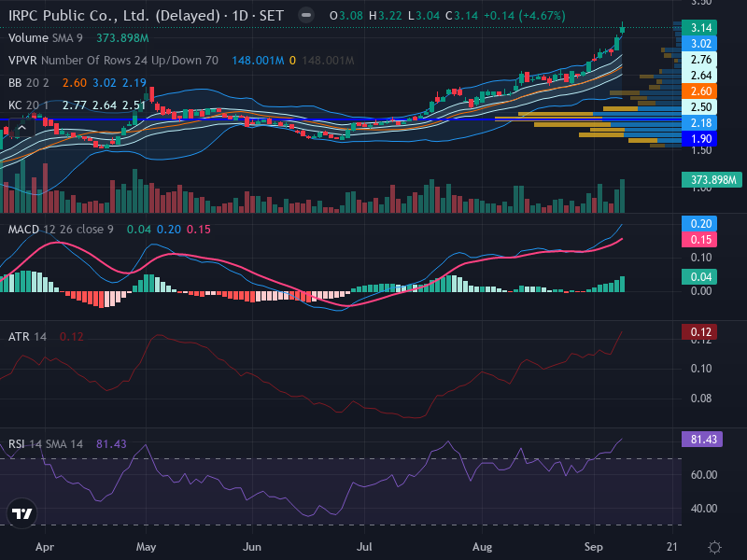Click the 373.898M volume label
Viewport: 747px width, 560px height.
[712, 180]
